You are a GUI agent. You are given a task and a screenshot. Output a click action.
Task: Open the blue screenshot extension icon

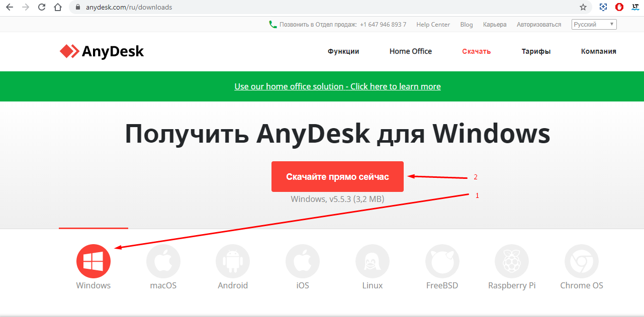603,8
